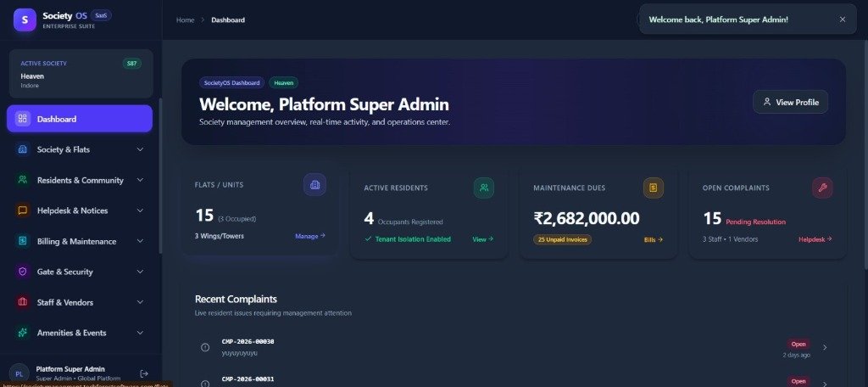The height and width of the screenshot is (387, 868).
Task: Click the Pending Resolution text
Action: [755, 222]
